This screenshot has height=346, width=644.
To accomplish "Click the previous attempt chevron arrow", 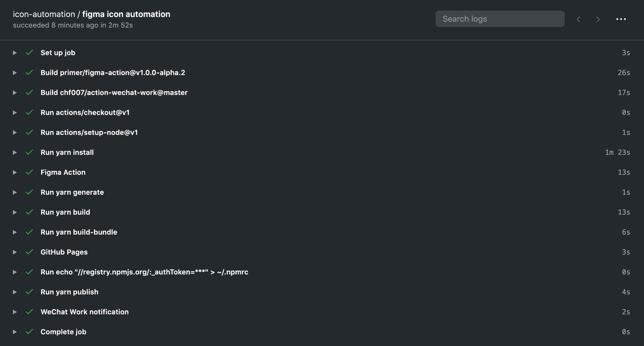I will coord(578,19).
